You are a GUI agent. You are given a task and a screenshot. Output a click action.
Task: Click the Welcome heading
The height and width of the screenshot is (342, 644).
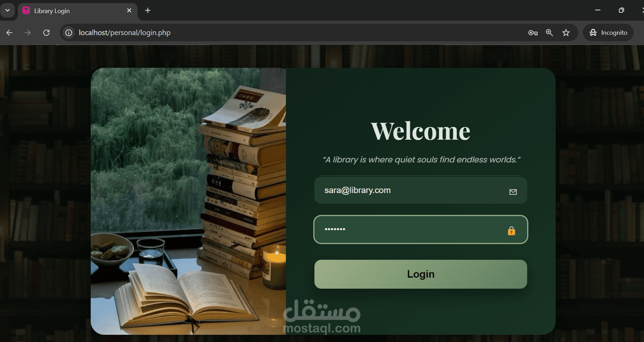click(x=421, y=131)
